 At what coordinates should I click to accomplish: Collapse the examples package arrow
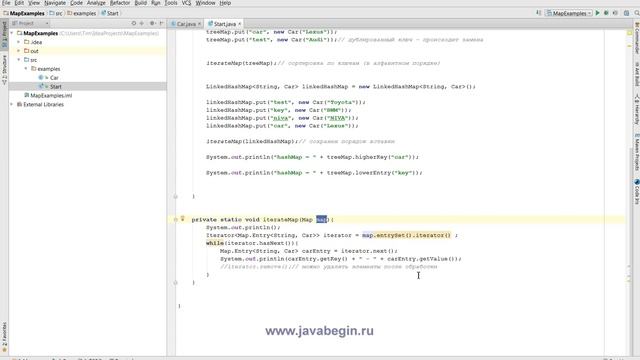26,69
